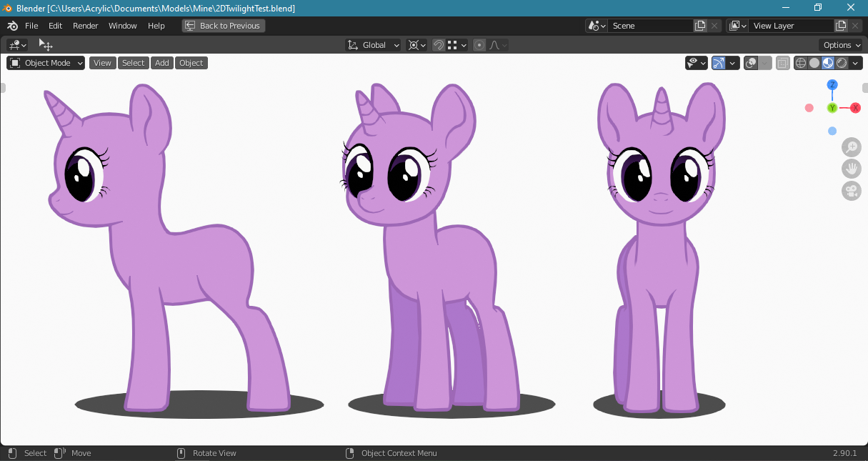
Task: Click the front-facing pony model
Action: click(661, 247)
